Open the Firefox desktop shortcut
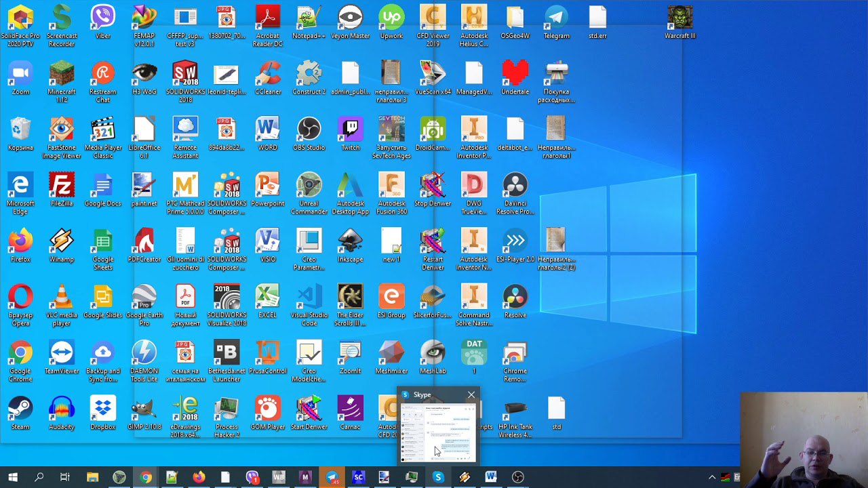868x488 pixels. (x=20, y=246)
